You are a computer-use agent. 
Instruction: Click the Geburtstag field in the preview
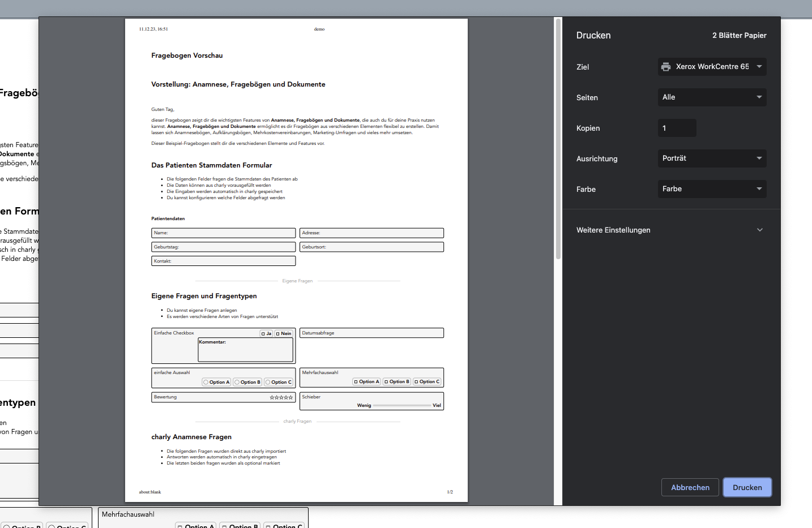coord(224,247)
